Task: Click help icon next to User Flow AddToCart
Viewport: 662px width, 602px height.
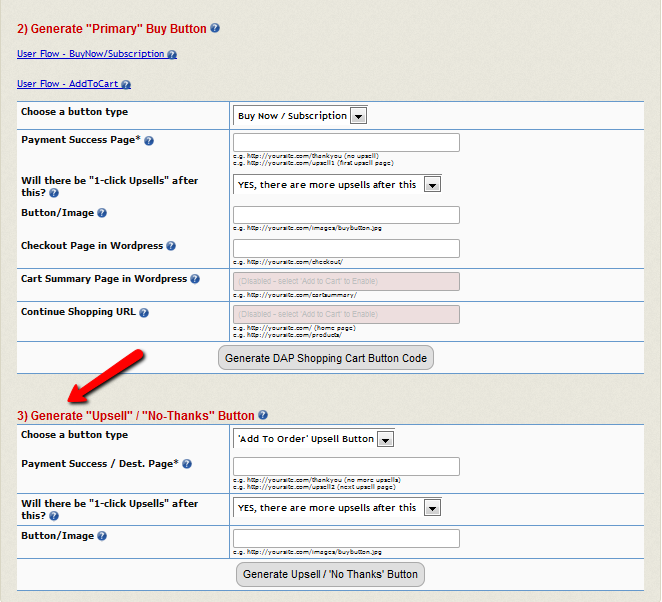Action: point(126,85)
